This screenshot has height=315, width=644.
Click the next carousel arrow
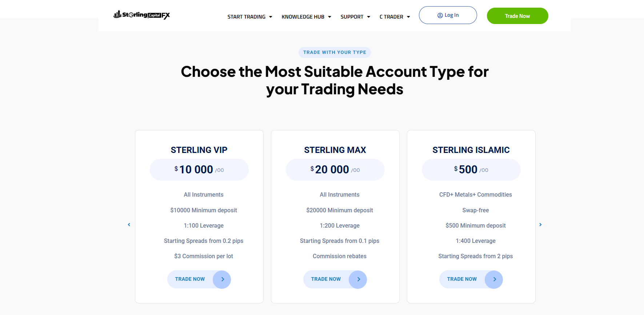pyautogui.click(x=540, y=225)
